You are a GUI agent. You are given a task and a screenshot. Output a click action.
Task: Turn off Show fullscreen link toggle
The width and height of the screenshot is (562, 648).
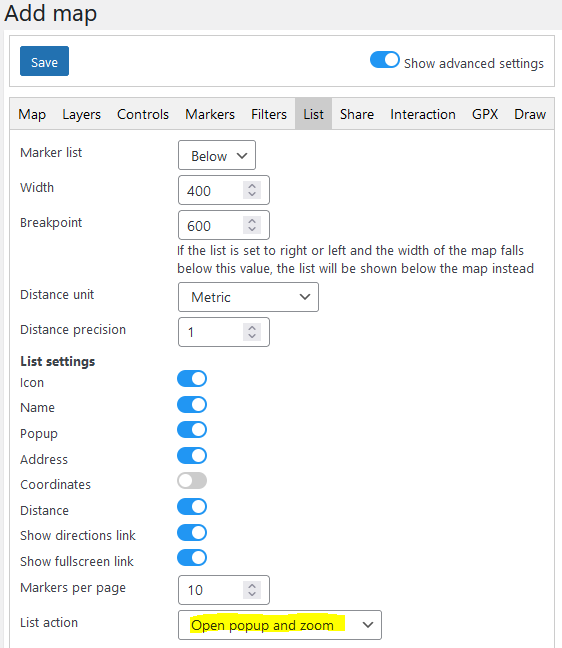click(192, 558)
